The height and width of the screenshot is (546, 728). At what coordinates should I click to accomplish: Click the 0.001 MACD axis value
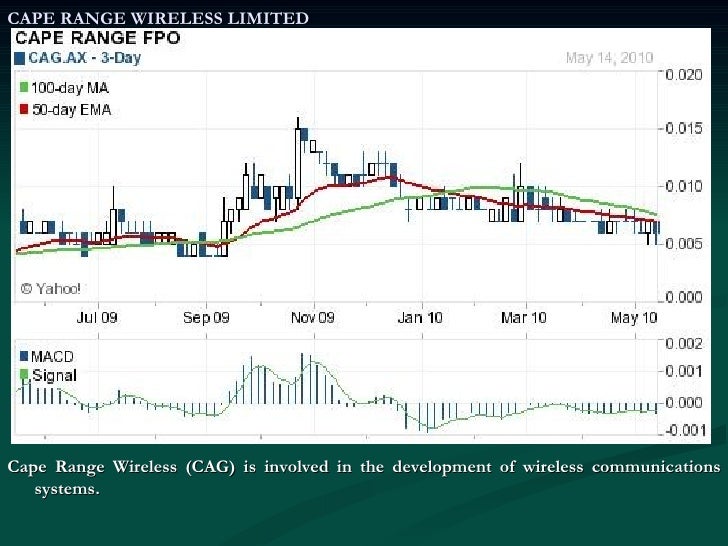pos(684,371)
